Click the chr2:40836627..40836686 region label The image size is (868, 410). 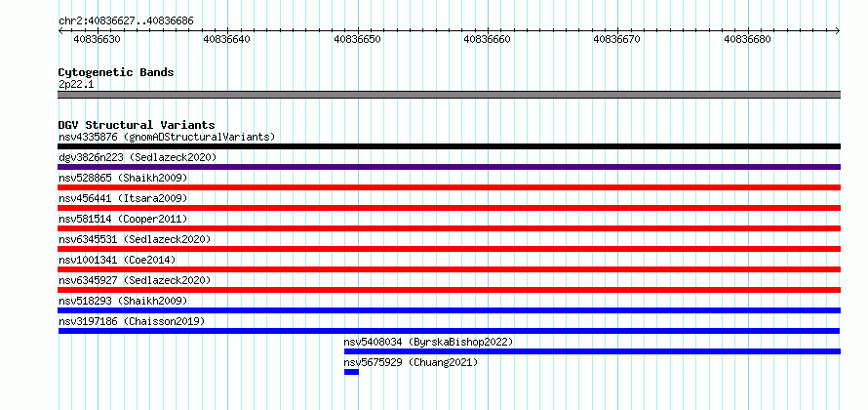click(126, 20)
